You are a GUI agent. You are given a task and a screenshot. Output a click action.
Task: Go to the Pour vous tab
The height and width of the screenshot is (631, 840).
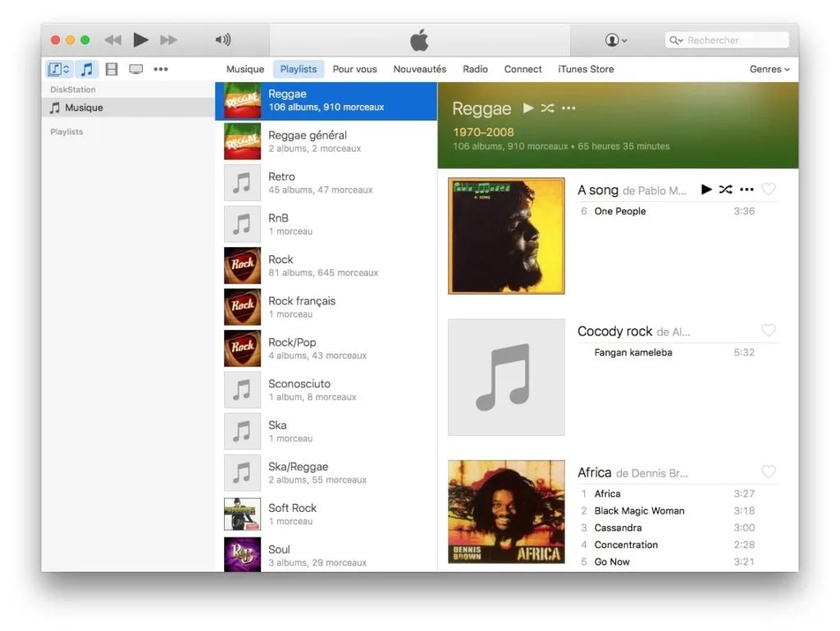(354, 69)
